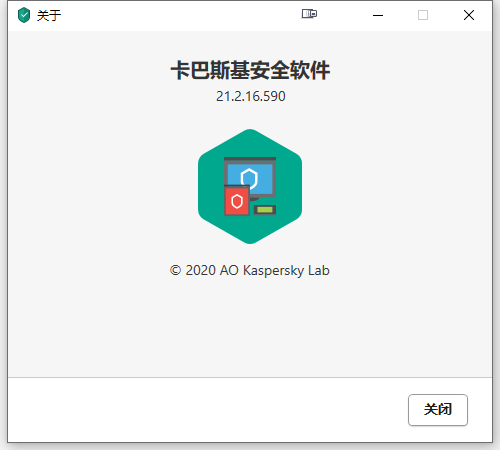Click the green hexagon Kaspersky product logo
Image resolution: width=500 pixels, height=450 pixels.
coord(250,186)
